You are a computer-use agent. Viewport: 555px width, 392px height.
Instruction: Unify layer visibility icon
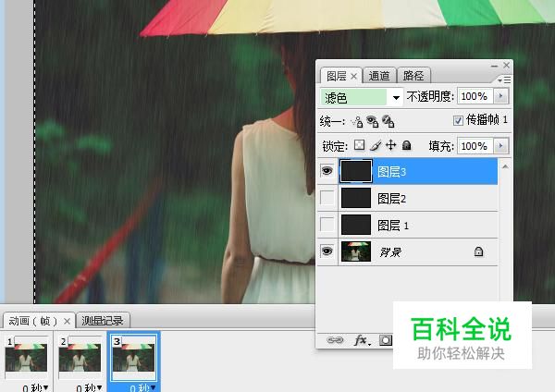[x=372, y=121]
